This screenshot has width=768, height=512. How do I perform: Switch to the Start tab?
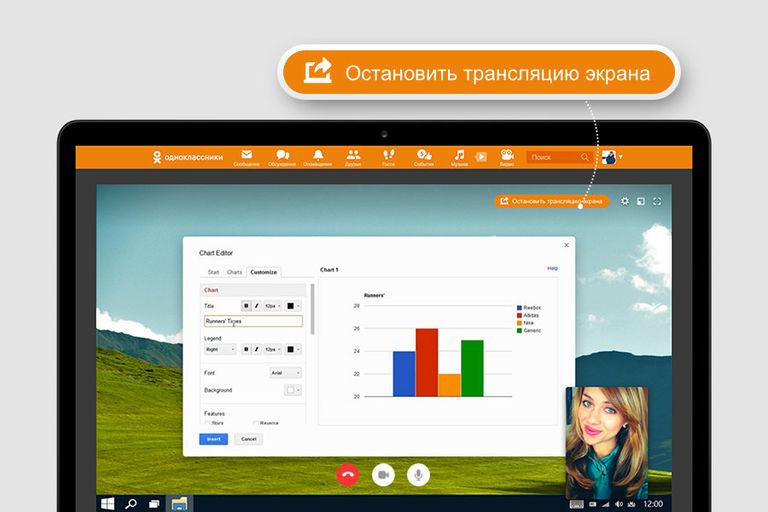pos(213,272)
